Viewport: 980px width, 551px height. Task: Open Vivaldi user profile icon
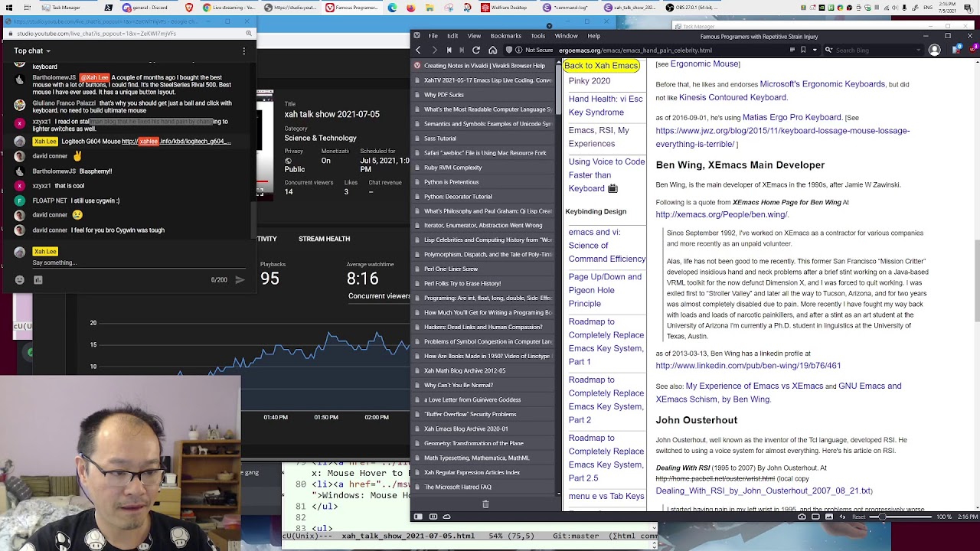pyautogui.click(x=934, y=50)
